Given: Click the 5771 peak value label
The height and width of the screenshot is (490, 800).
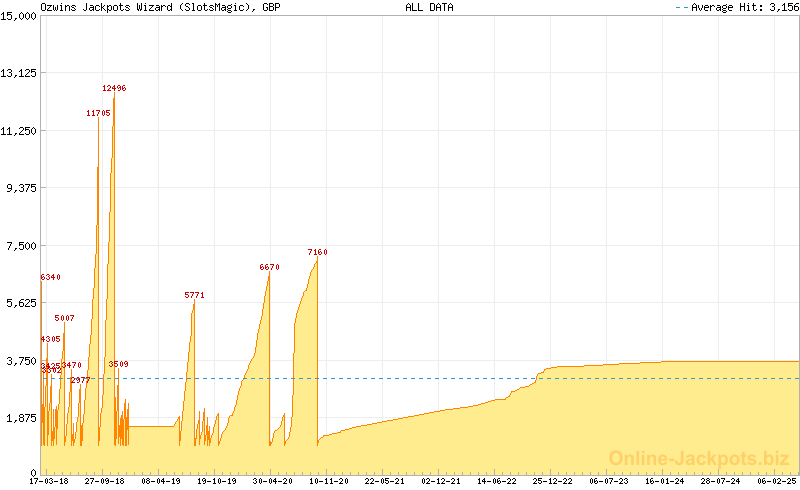Looking at the screenshot, I should point(194,295).
